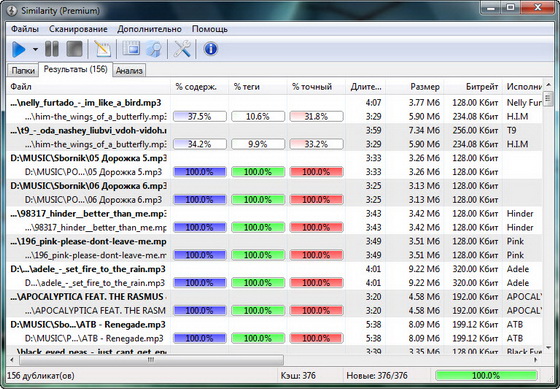Click the Similarity app icon in title bar
The image size is (560, 389).
click(12, 11)
